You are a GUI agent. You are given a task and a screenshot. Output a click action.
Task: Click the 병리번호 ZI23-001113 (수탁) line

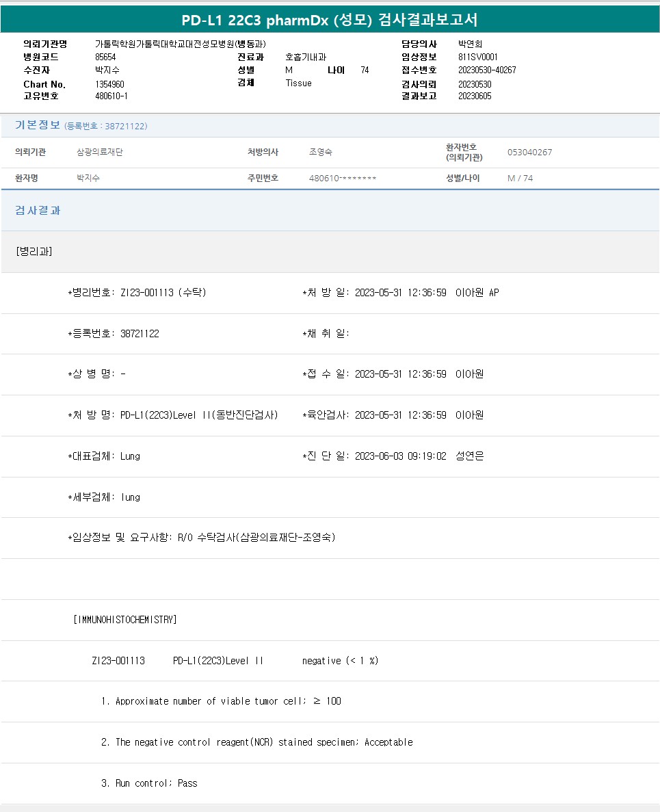click(x=137, y=293)
